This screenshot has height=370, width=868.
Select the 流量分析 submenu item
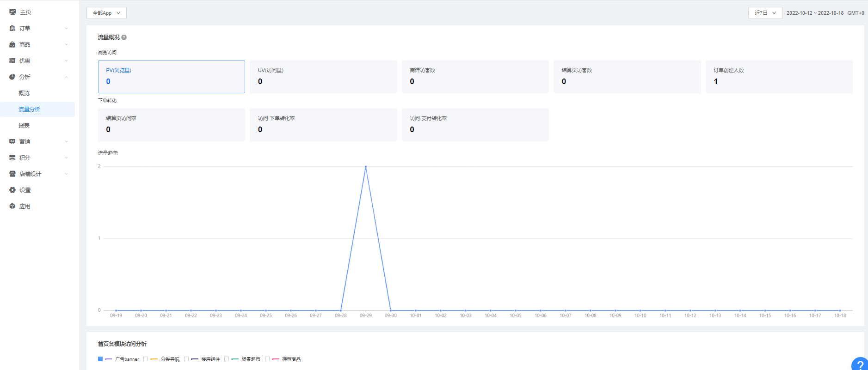pos(37,109)
